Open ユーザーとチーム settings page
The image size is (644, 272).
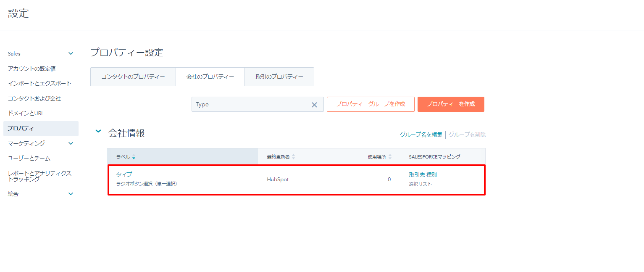point(29,158)
